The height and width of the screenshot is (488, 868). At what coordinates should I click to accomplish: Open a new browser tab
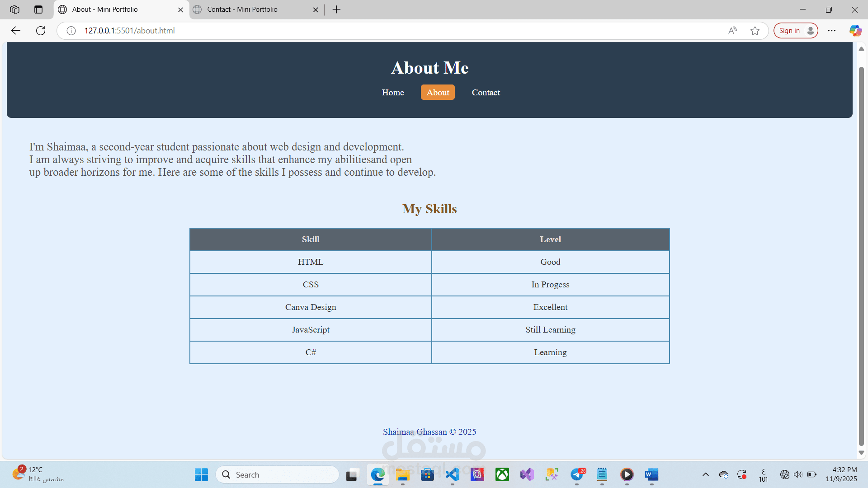coord(336,9)
